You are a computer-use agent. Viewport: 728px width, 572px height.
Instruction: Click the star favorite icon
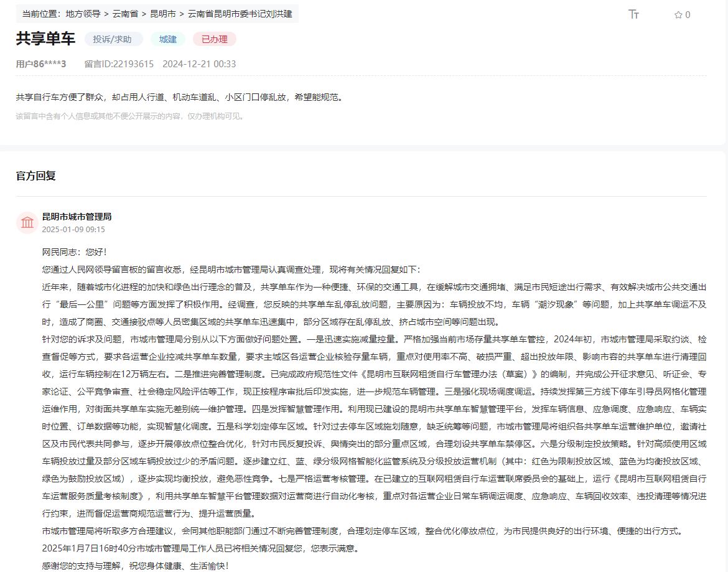[678, 15]
